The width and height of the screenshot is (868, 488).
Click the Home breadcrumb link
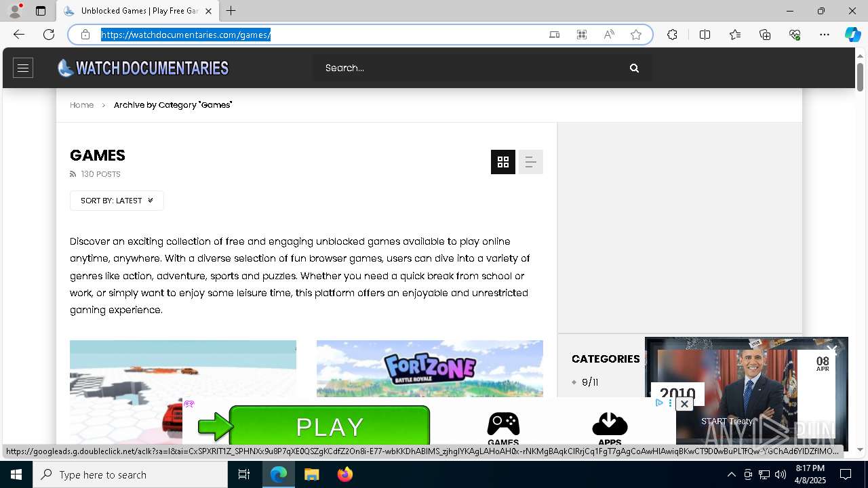(x=81, y=105)
